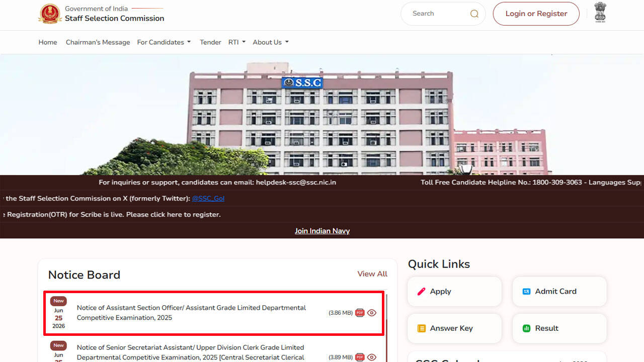Click Login or Register button
Viewport: 644px width, 362px height.
(536, 14)
